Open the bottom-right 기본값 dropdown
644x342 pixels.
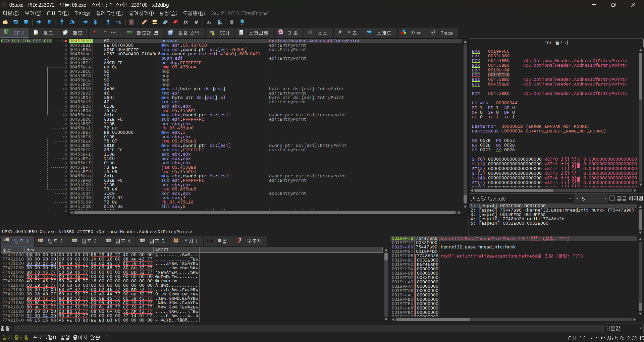click(623, 328)
